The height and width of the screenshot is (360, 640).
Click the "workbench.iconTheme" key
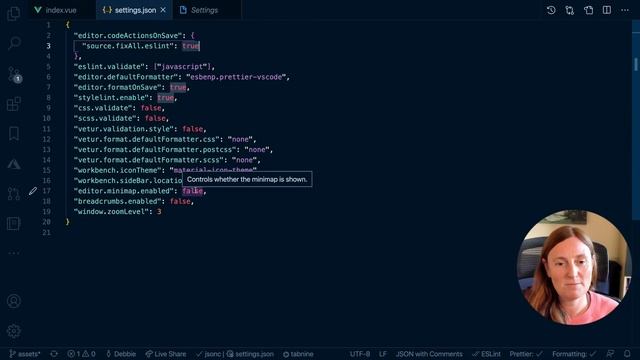[118, 170]
